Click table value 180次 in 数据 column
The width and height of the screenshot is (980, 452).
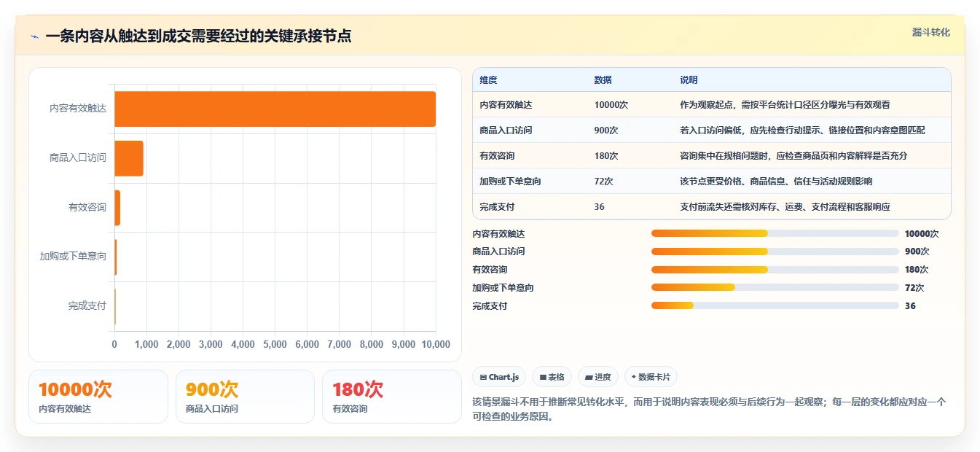[x=606, y=156]
